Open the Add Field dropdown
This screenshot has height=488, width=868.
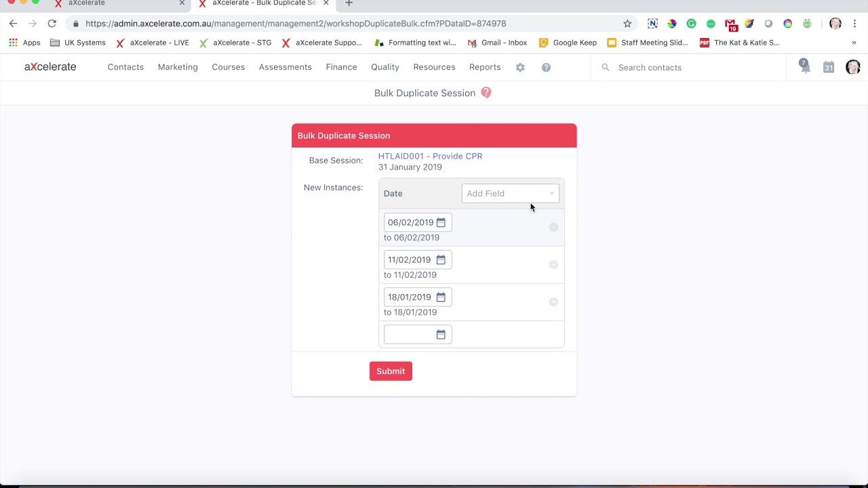[511, 193]
